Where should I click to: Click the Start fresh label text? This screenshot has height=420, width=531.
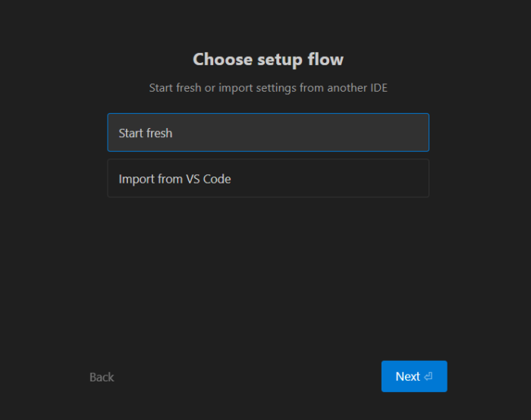(146, 133)
